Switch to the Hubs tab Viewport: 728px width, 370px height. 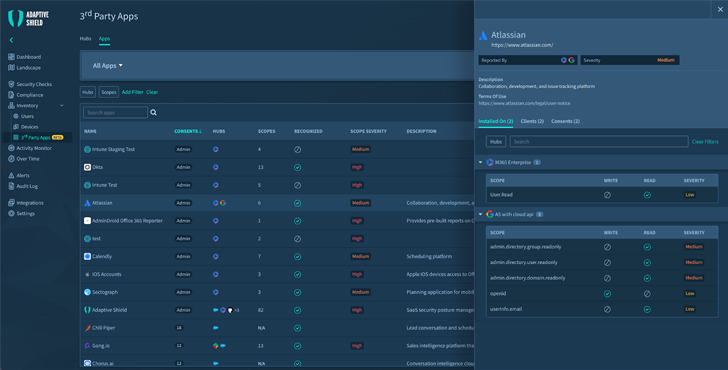[x=85, y=39]
